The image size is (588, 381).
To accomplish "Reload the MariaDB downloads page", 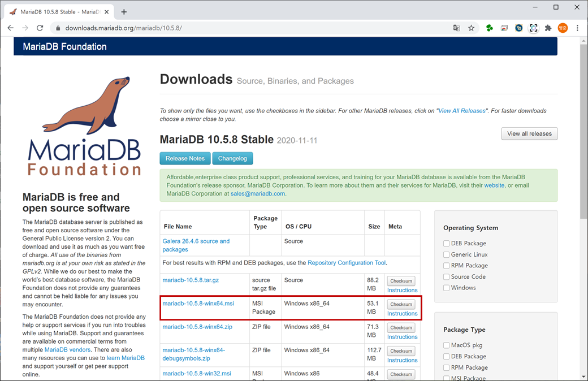I will tap(40, 28).
